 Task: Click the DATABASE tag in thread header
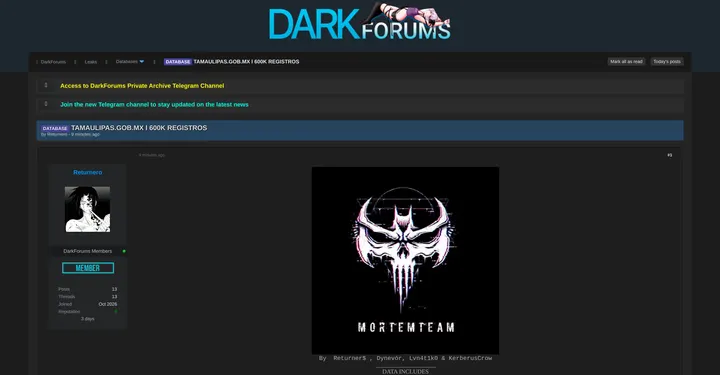[x=55, y=129]
